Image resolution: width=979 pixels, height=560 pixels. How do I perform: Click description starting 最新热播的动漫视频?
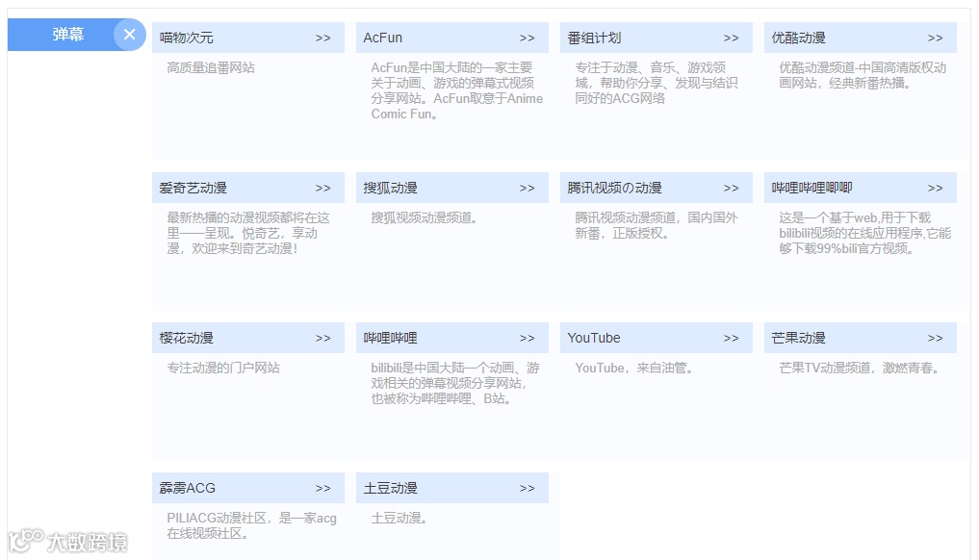(x=248, y=233)
